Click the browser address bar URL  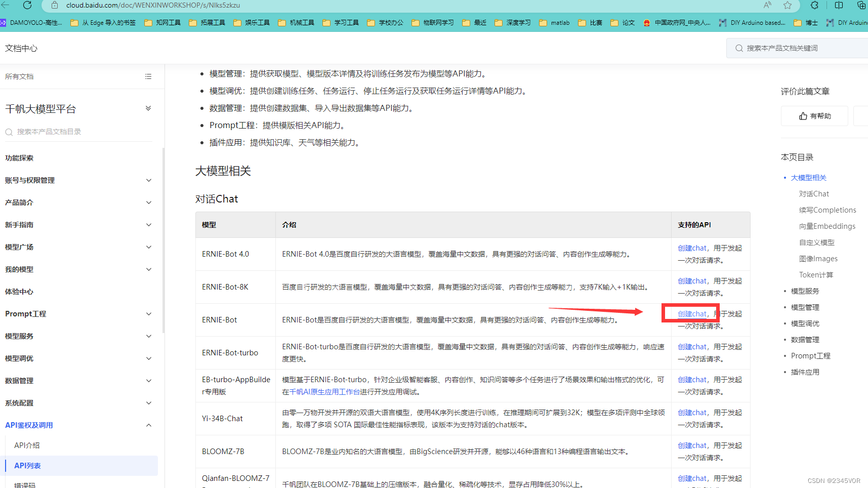pos(153,5)
